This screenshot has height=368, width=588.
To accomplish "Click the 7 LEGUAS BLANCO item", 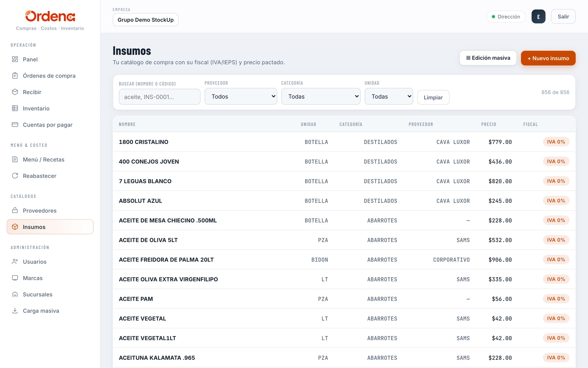I will pyautogui.click(x=145, y=181).
